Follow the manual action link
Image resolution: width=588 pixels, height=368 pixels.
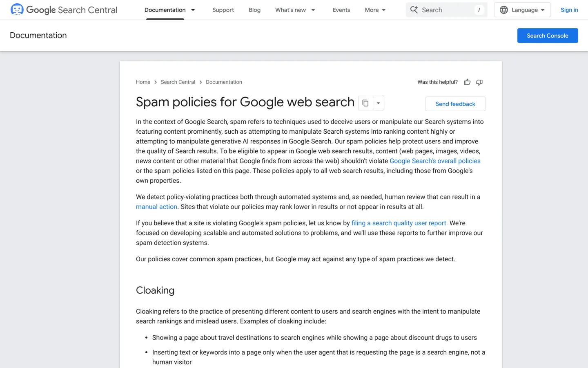[x=156, y=207]
